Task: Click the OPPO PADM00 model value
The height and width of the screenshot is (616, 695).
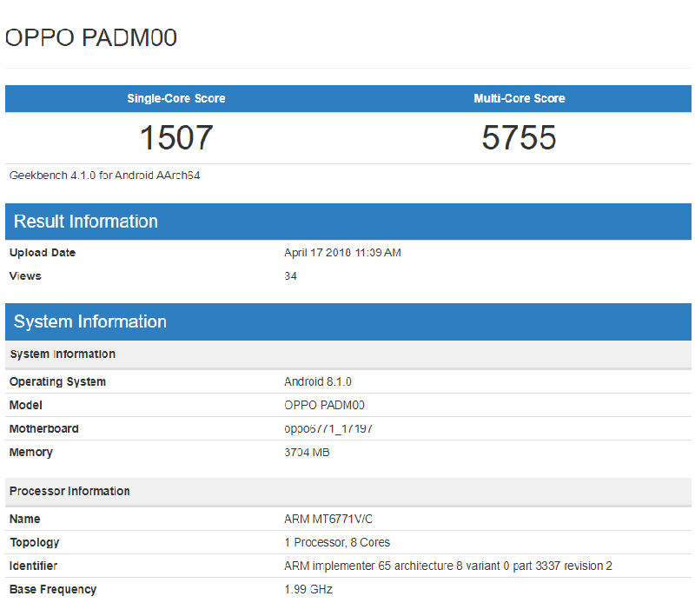Action: pos(325,405)
